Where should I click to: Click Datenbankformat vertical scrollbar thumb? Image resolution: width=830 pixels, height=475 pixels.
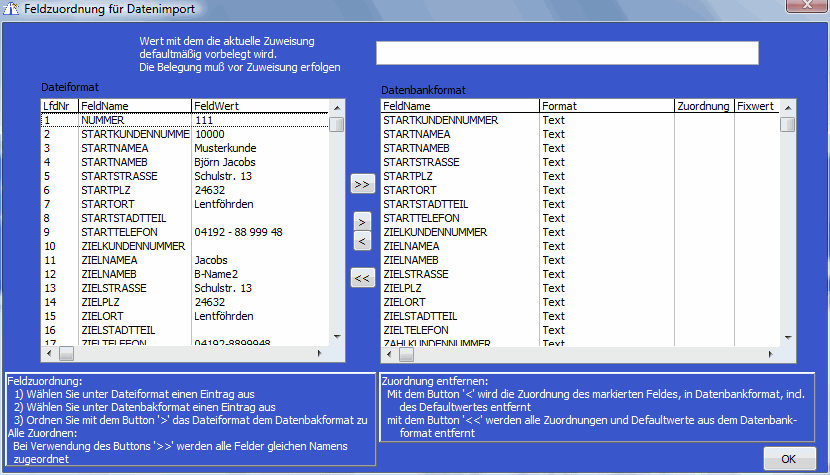788,125
